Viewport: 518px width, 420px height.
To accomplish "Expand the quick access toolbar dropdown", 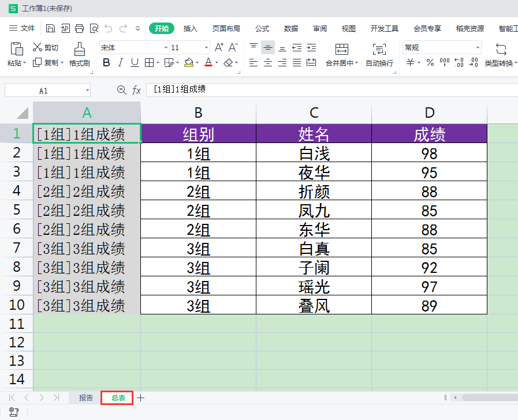I will pyautogui.click(x=138, y=29).
